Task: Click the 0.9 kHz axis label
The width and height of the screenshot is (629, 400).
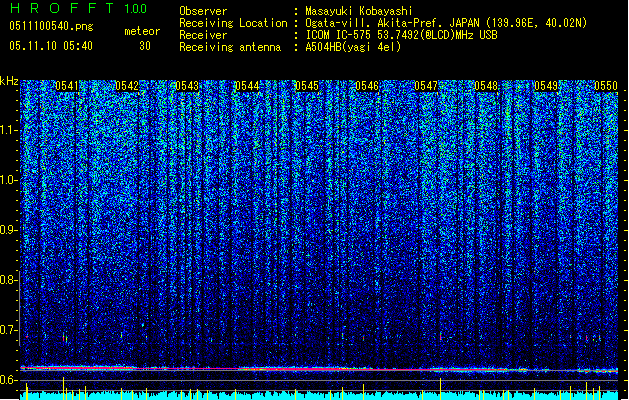Action: click(9, 230)
